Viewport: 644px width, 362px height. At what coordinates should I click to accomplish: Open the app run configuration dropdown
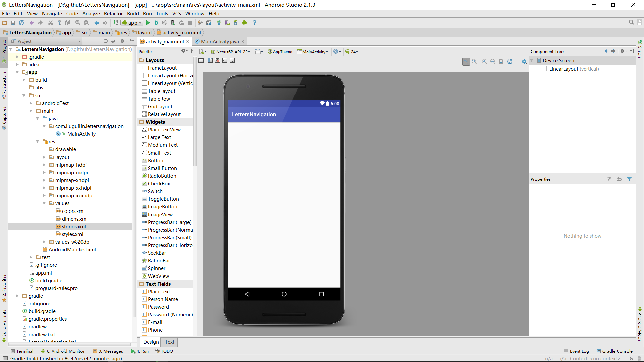pos(132,23)
